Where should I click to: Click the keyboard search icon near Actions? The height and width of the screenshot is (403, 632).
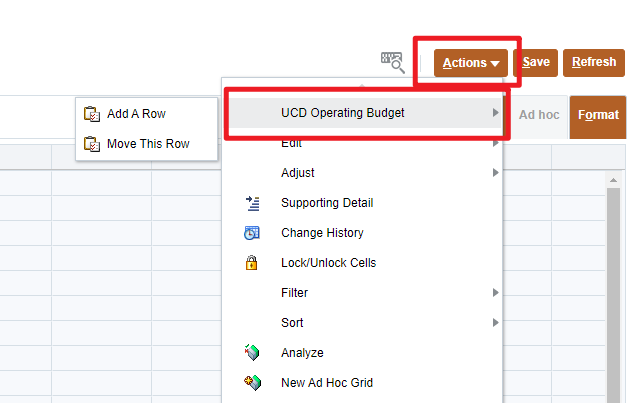392,62
